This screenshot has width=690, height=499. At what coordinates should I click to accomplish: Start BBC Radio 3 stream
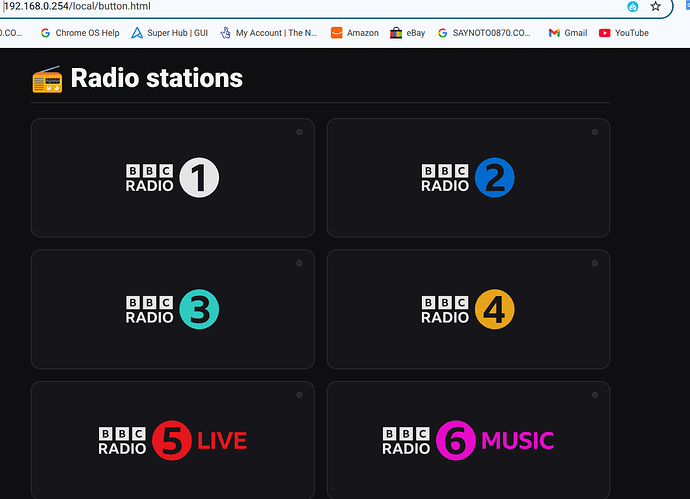point(172,309)
